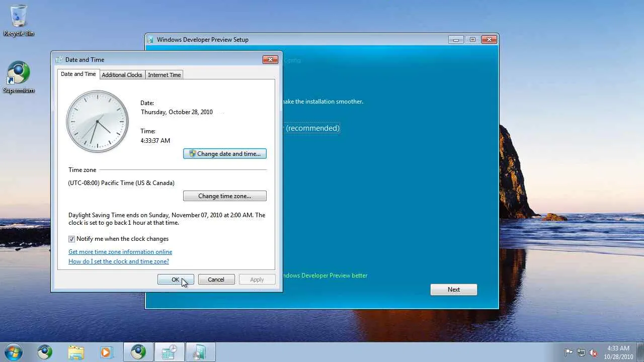644x362 pixels.
Task: Click the Date and Time dialog title icon
Action: click(x=59, y=59)
